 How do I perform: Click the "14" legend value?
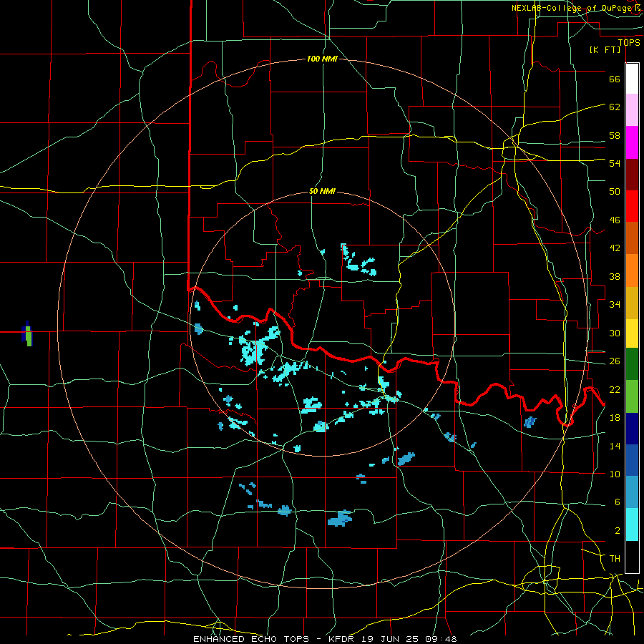point(615,446)
